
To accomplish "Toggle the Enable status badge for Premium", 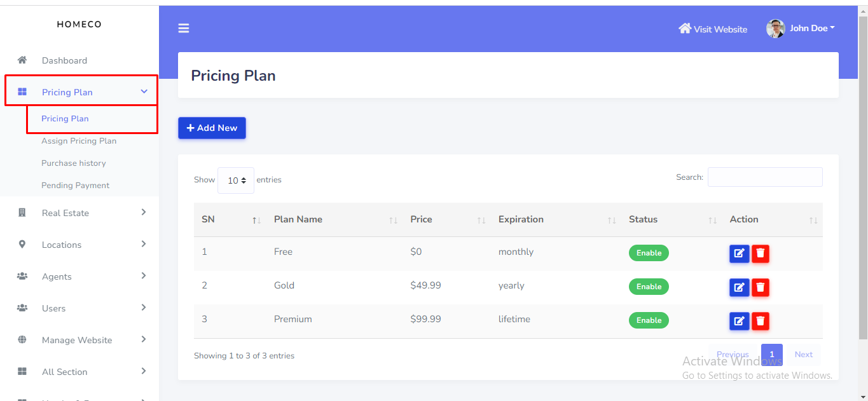I will (x=649, y=320).
